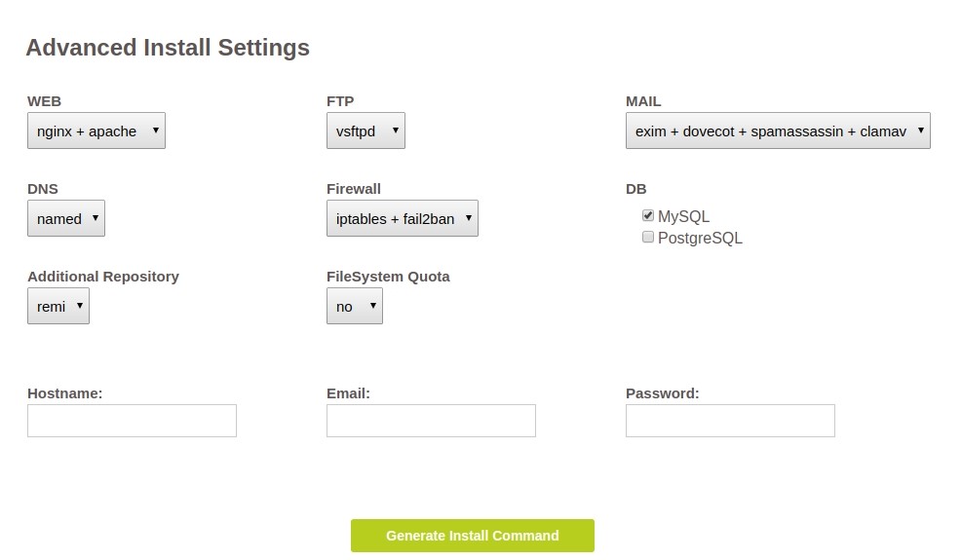Open the FileSystem Quota dropdown
Image resolution: width=962 pixels, height=560 pixels.
(x=354, y=307)
